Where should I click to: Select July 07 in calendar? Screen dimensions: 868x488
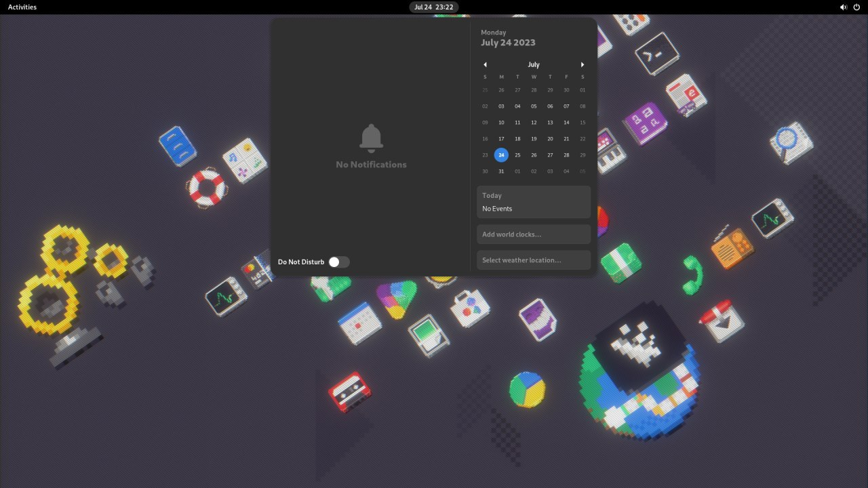point(566,106)
